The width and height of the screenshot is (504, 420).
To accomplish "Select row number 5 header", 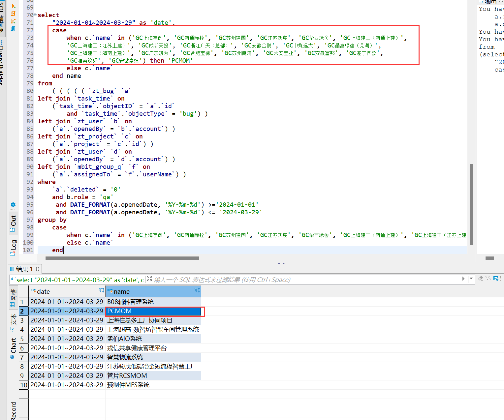I will (x=23, y=339).
